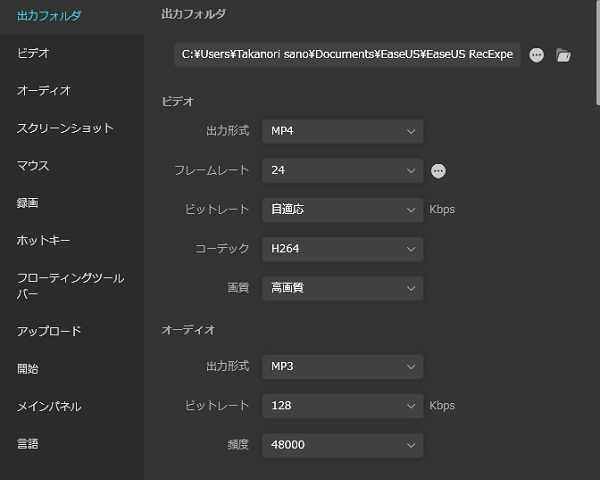Open video 出力形式 MP4 dropdown

click(342, 131)
